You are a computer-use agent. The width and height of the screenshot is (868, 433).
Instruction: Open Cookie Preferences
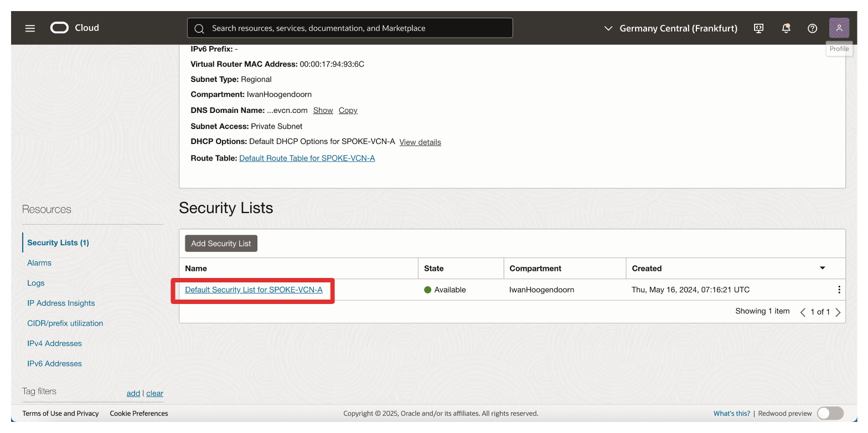[x=139, y=413]
